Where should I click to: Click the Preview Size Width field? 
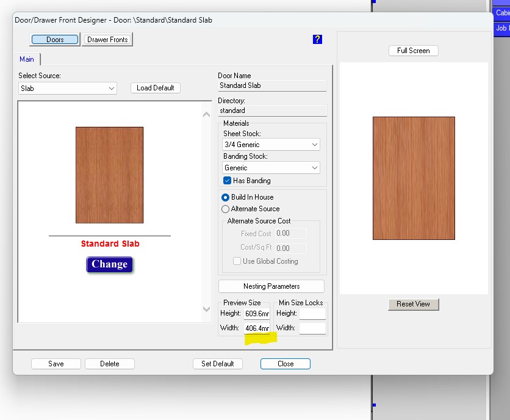coord(256,328)
